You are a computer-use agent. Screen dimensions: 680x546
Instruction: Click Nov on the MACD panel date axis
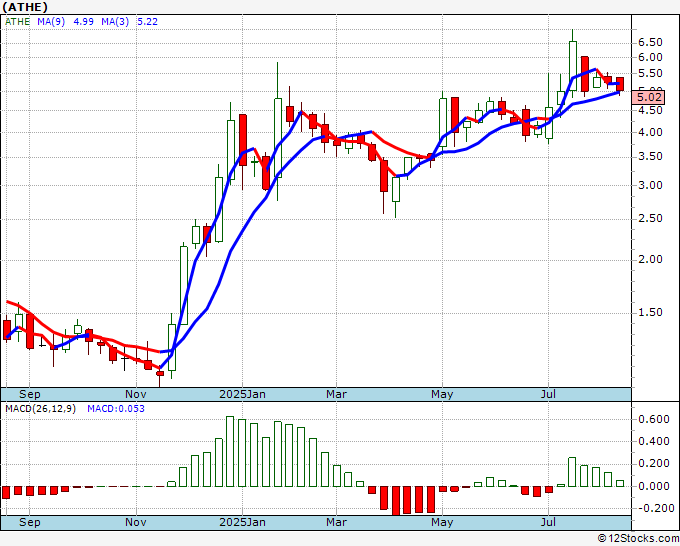pyautogui.click(x=136, y=522)
